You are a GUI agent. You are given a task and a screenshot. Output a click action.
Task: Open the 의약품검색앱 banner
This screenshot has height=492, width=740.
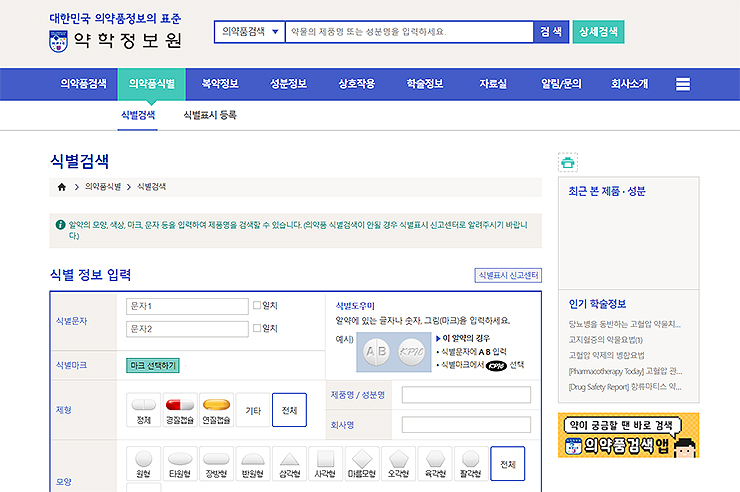click(628, 435)
